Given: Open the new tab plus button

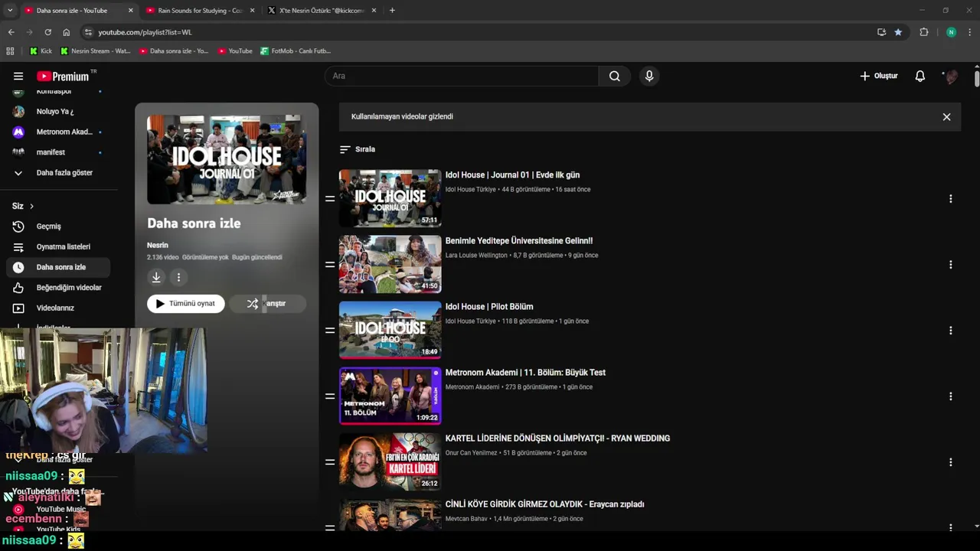Looking at the screenshot, I should pyautogui.click(x=392, y=11).
